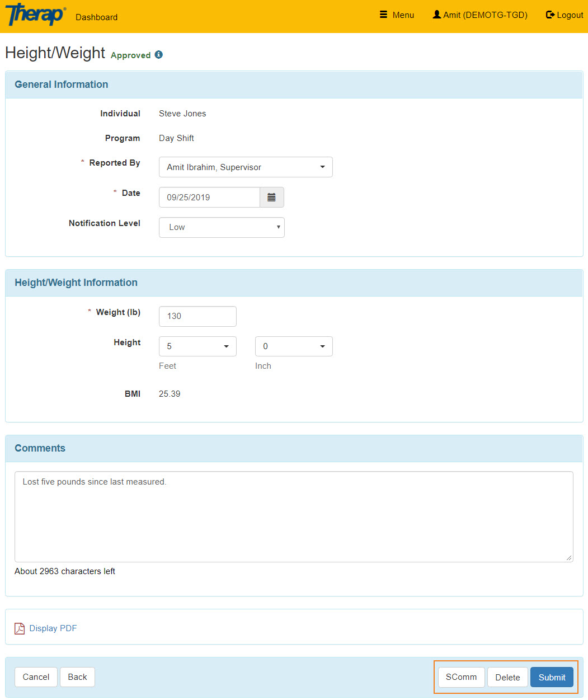588x700 pixels.
Task: Open the Dashboard link
Action: point(96,17)
